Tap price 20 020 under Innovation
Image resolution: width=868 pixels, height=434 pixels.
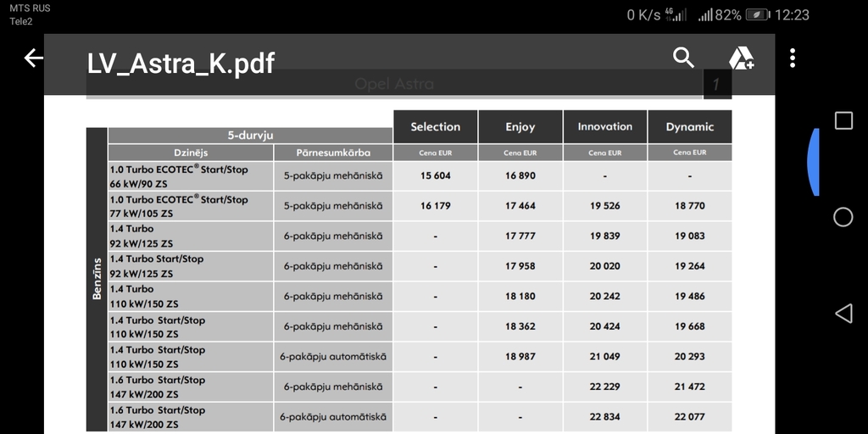pyautogui.click(x=605, y=266)
